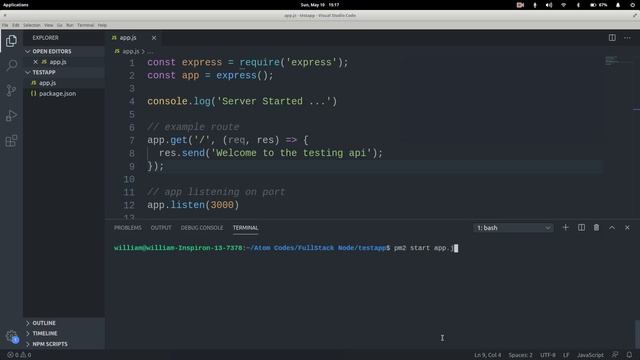The height and width of the screenshot is (360, 640).
Task: Switch to the Problems panel tab
Action: coord(128,228)
